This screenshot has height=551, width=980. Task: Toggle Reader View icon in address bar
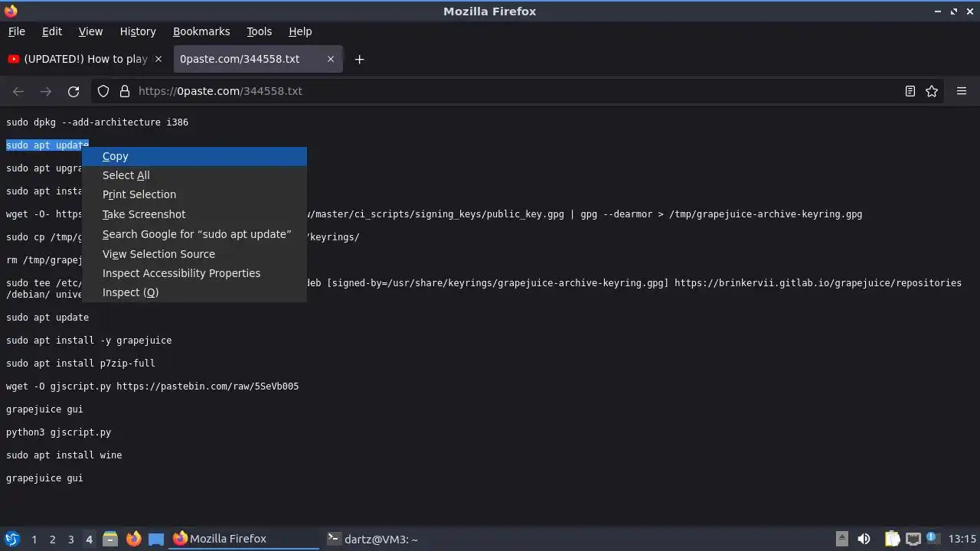tap(910, 91)
